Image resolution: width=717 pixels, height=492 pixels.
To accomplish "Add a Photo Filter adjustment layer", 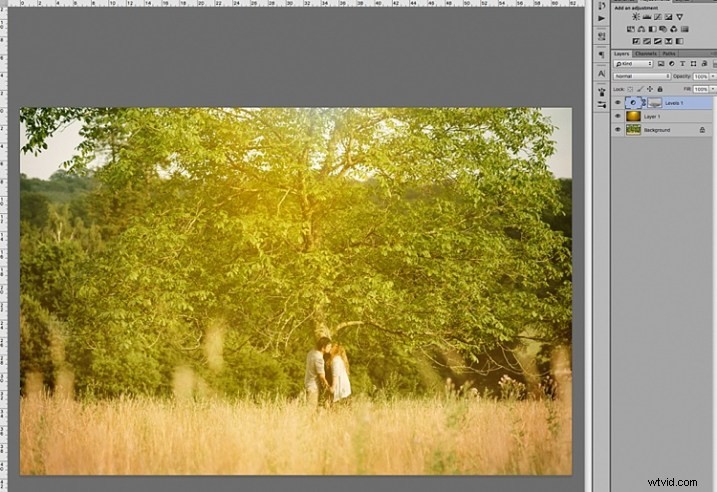I will point(663,29).
